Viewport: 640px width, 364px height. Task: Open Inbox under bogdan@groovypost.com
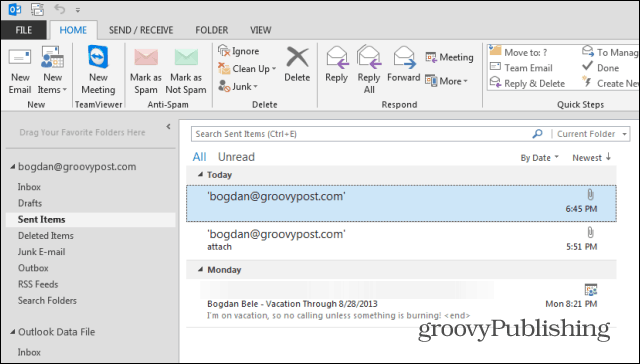(29, 187)
